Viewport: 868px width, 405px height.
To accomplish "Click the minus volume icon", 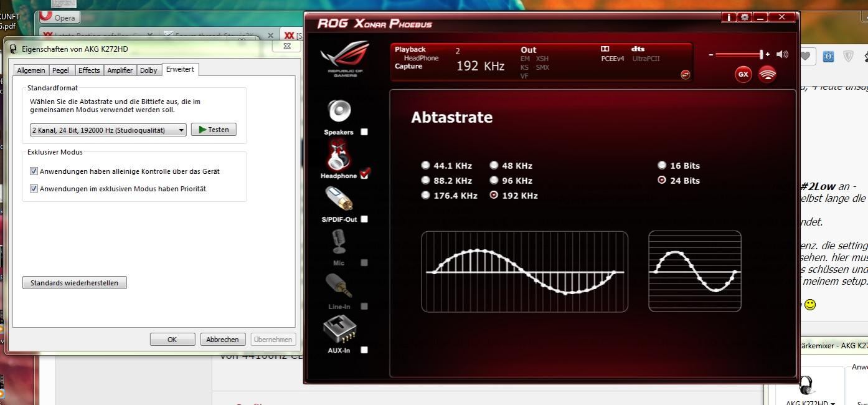I will pyautogui.click(x=711, y=55).
